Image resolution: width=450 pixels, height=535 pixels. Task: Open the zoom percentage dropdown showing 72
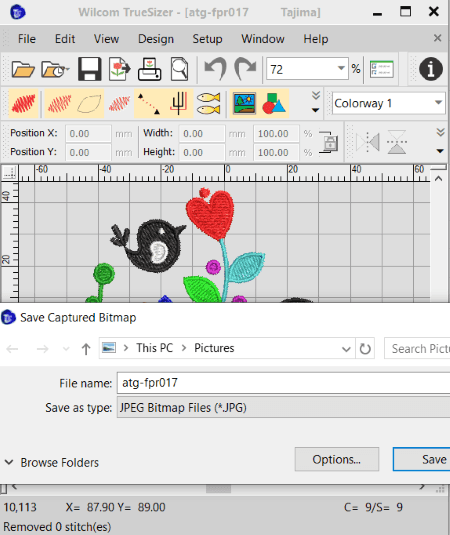tap(341, 68)
